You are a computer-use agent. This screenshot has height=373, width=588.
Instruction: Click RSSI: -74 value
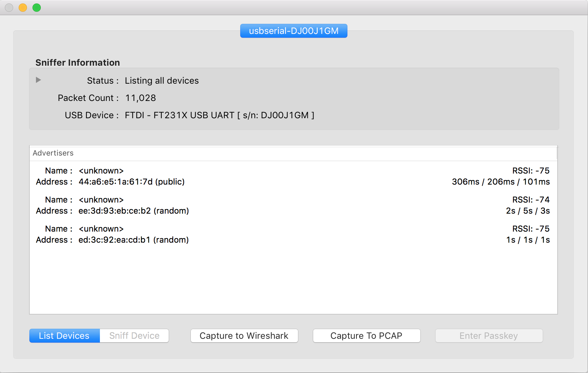point(531,200)
